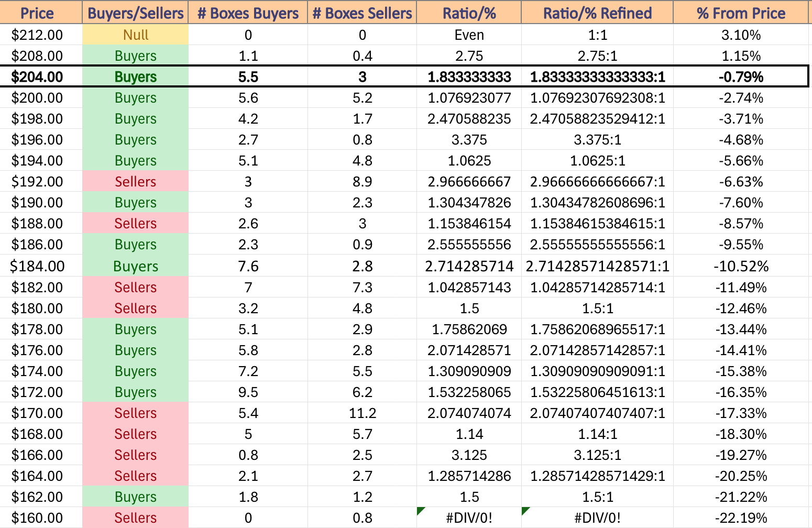
Task: Click the Buyers cell in the $162.00 row
Action: click(135, 497)
